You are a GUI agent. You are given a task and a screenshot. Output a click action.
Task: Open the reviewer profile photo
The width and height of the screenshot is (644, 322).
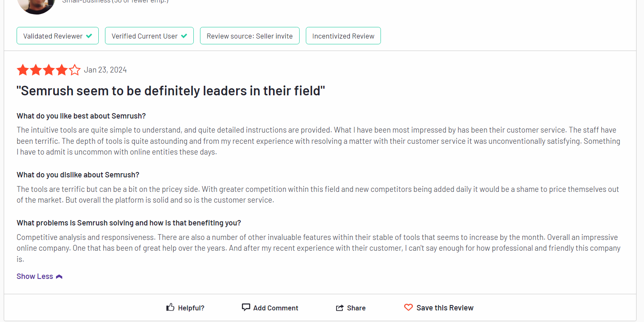point(37,5)
